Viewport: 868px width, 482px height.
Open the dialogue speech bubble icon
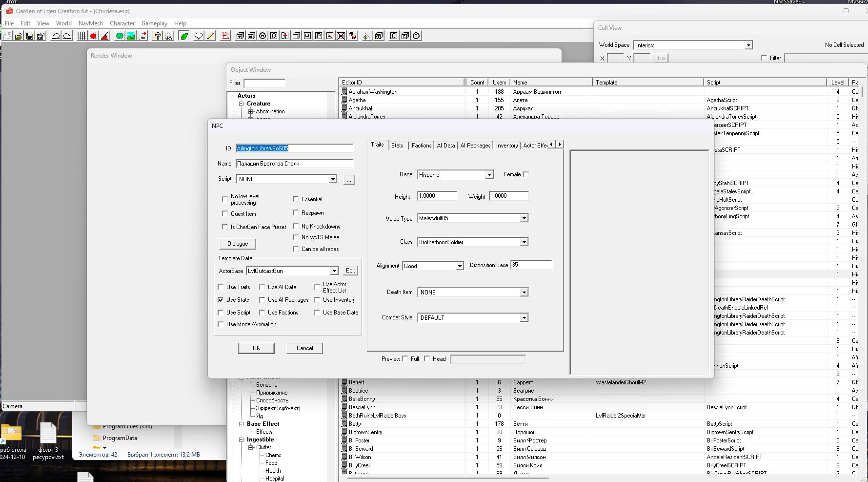(199, 36)
